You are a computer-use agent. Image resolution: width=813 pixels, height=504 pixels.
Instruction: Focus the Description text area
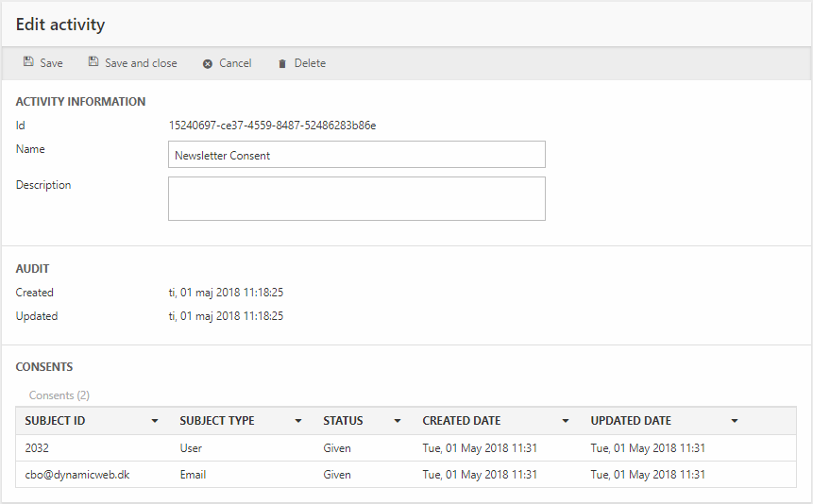356,198
